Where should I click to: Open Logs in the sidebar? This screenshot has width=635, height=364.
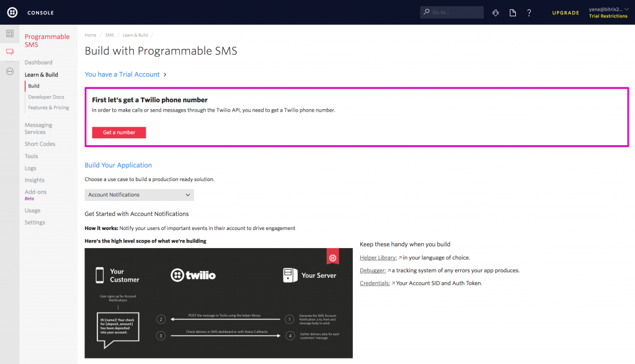tap(30, 169)
